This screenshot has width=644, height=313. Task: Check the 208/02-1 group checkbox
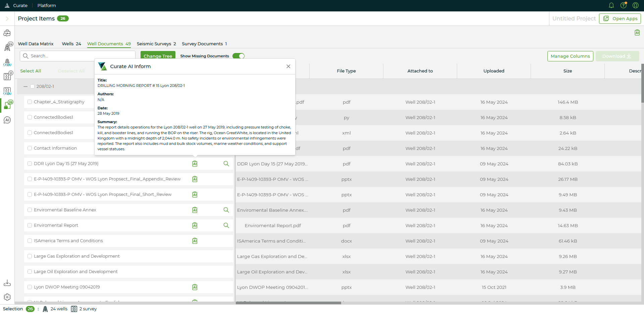(33, 86)
